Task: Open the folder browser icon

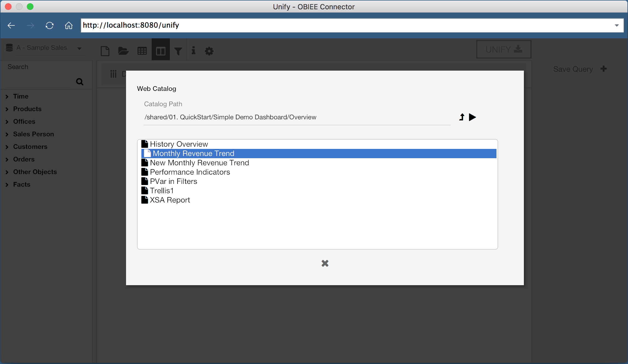Action: click(x=123, y=51)
